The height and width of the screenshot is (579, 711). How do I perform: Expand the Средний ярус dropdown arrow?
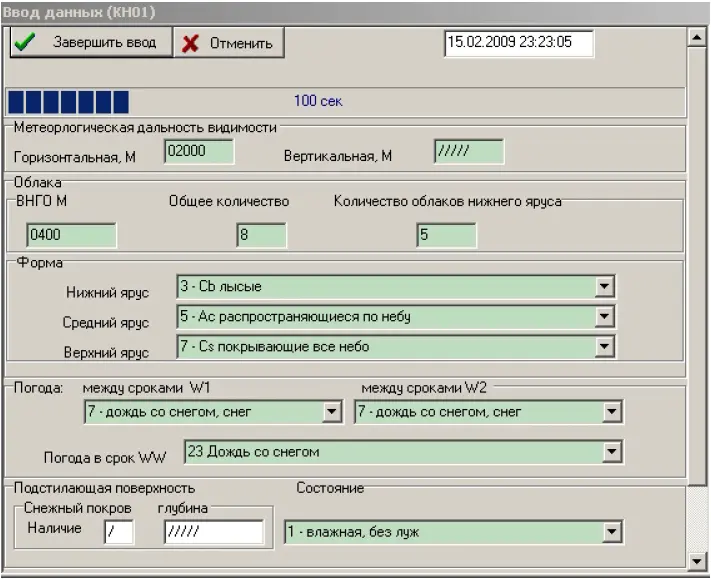click(x=604, y=316)
